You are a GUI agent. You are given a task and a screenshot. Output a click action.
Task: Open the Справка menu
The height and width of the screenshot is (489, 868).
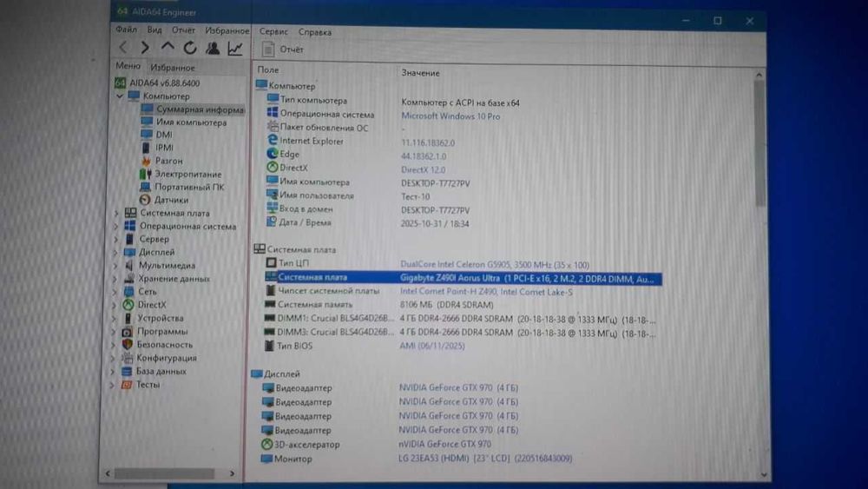(315, 32)
